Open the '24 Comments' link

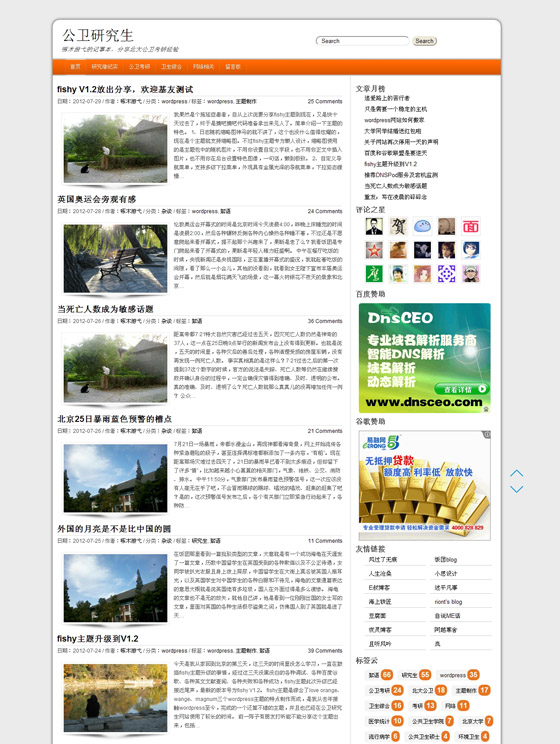325,211
